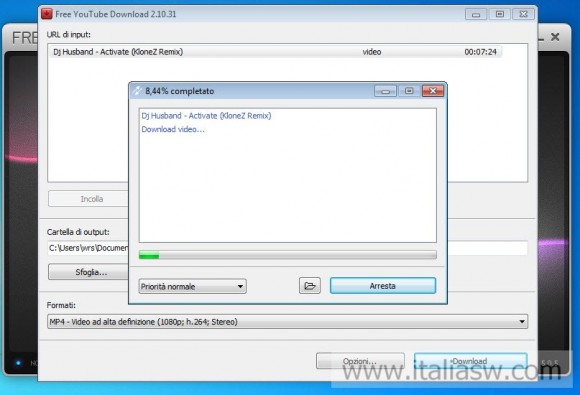The width and height of the screenshot is (580, 395).
Task: Click the green download progress bar
Action: click(x=287, y=255)
